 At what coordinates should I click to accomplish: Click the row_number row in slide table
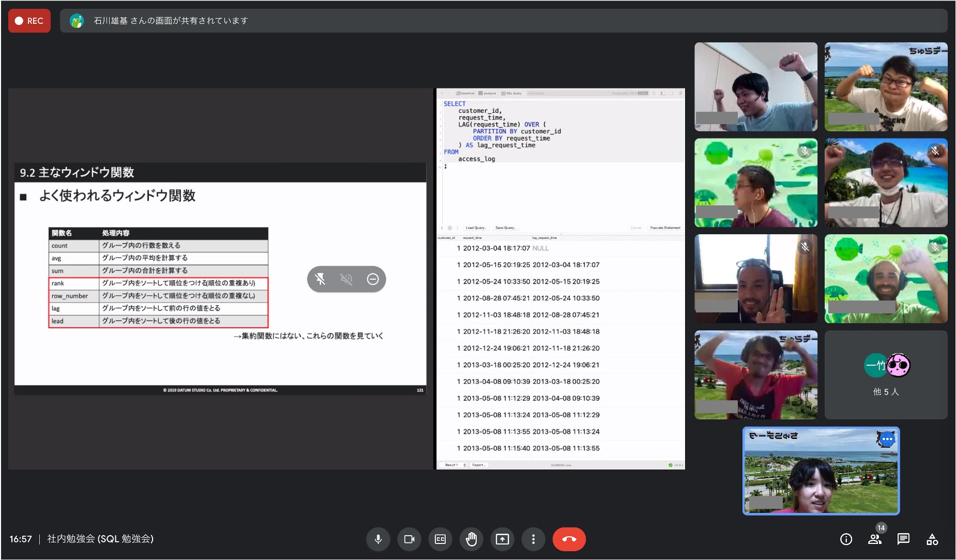pyautogui.click(x=158, y=296)
